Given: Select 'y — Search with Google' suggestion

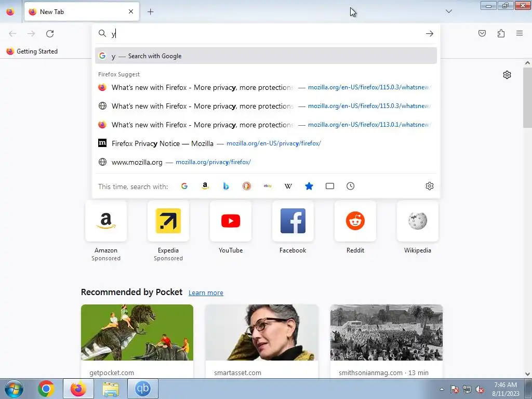Looking at the screenshot, I should tap(266, 56).
